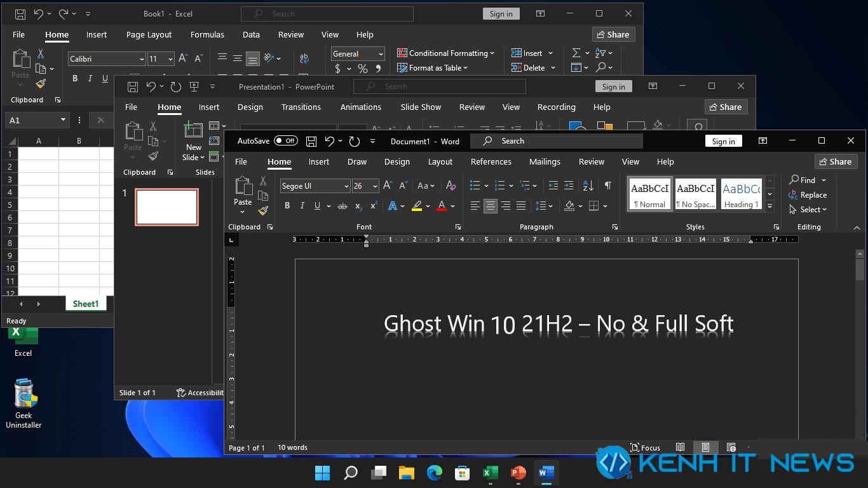Click the Search box in Word title bar

(557, 141)
